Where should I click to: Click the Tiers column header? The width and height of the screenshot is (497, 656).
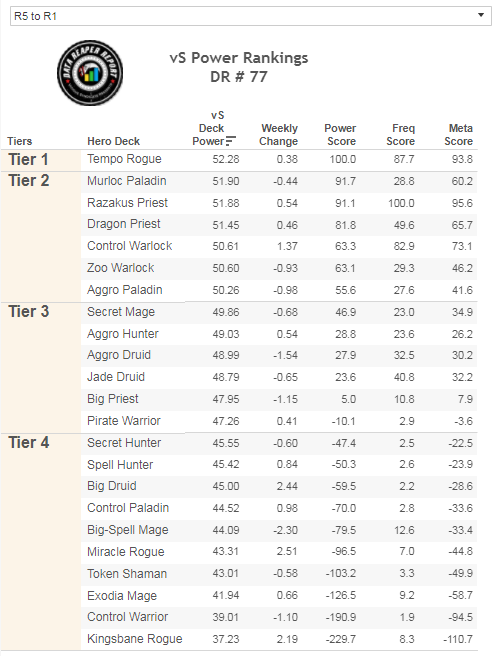click(20, 141)
